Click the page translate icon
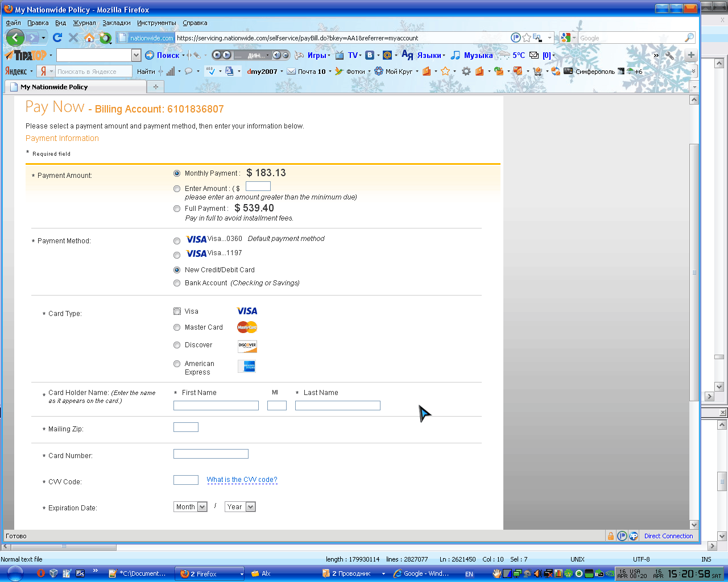Screen dimensions: 728x582 [229, 71]
